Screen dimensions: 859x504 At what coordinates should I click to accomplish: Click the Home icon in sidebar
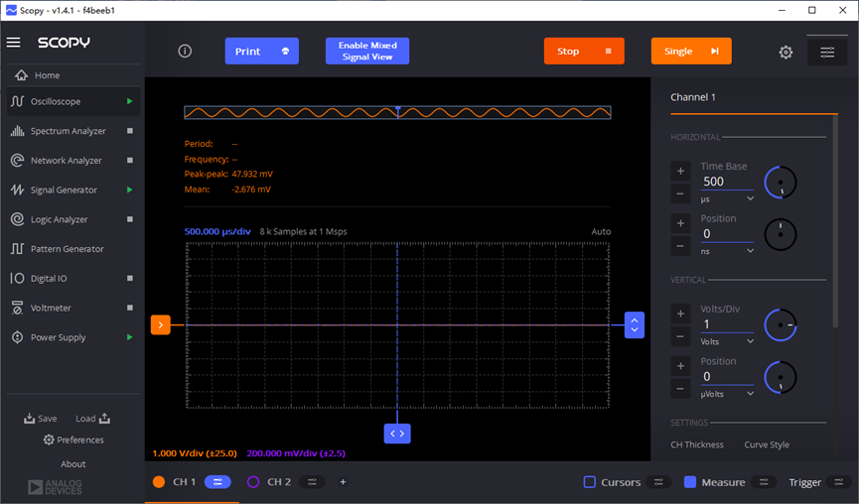coord(22,75)
